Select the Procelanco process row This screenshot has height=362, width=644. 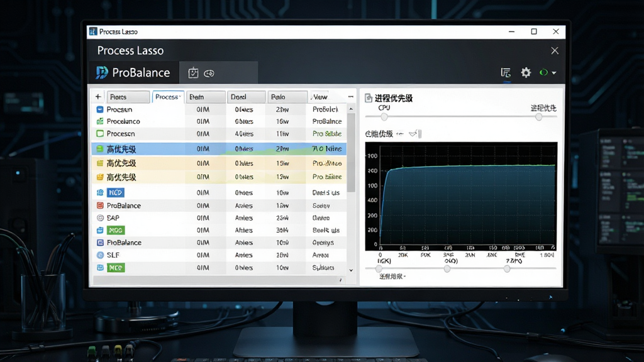[x=219, y=121]
